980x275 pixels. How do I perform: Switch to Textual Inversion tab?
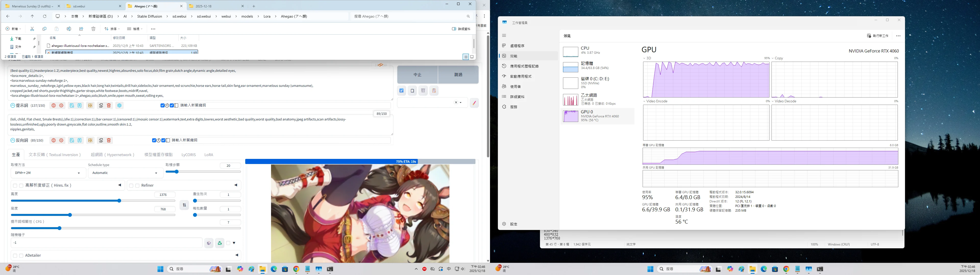click(x=55, y=155)
